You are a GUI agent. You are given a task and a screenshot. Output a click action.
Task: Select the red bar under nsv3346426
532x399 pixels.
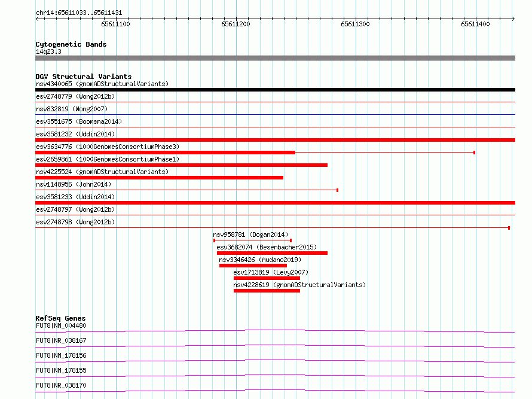click(253, 266)
